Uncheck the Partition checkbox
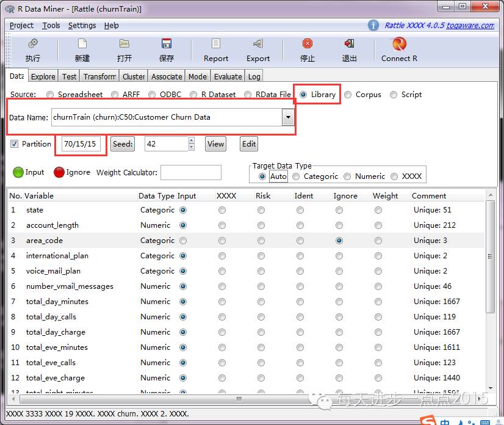Image resolution: width=504 pixels, height=425 pixels. tap(14, 144)
